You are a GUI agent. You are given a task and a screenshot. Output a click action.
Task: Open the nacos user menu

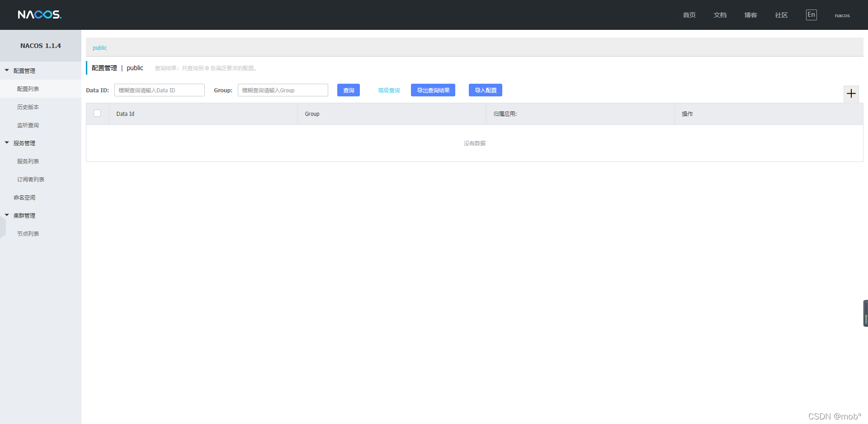point(842,15)
